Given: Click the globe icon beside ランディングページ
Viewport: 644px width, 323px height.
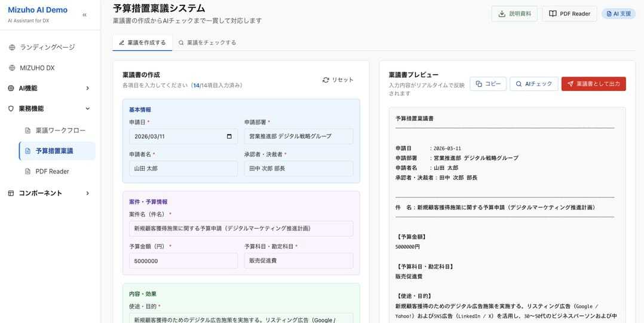Looking at the screenshot, I should click(x=12, y=47).
